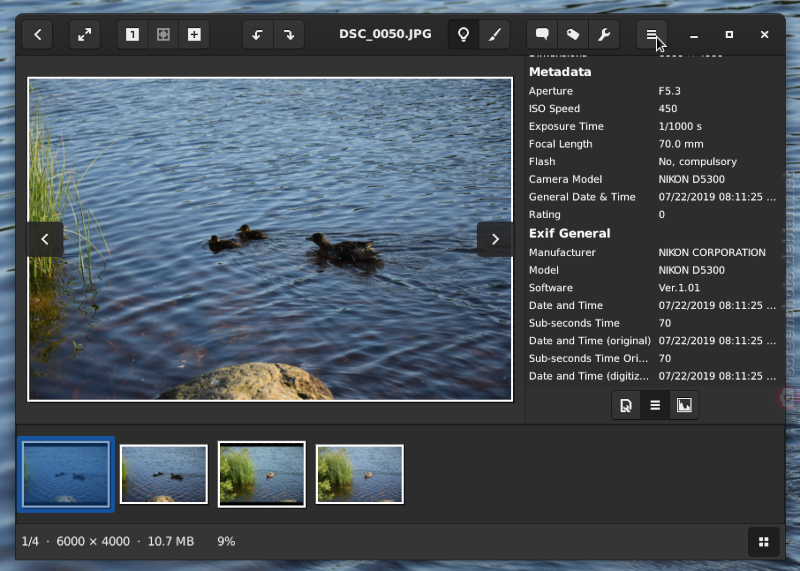Select the Flash 'No, compulsory' value
Image resolution: width=800 pixels, height=571 pixels.
(697, 162)
